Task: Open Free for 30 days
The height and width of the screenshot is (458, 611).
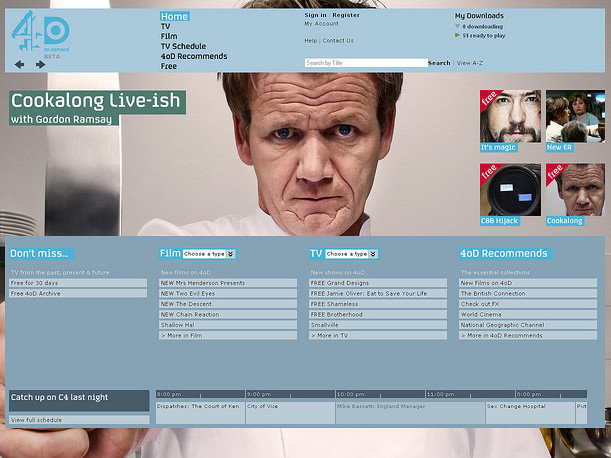Action: (78, 283)
